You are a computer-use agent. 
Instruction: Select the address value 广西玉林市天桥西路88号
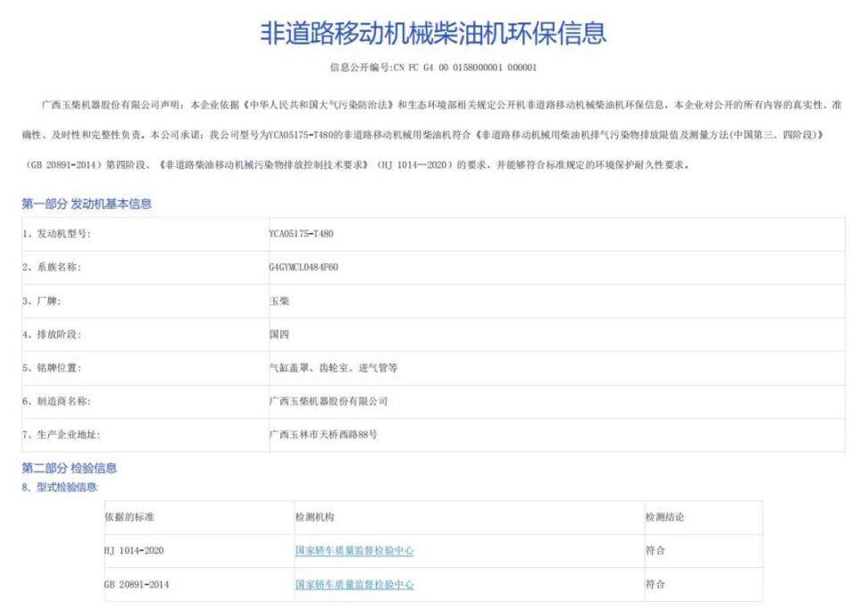(322, 435)
